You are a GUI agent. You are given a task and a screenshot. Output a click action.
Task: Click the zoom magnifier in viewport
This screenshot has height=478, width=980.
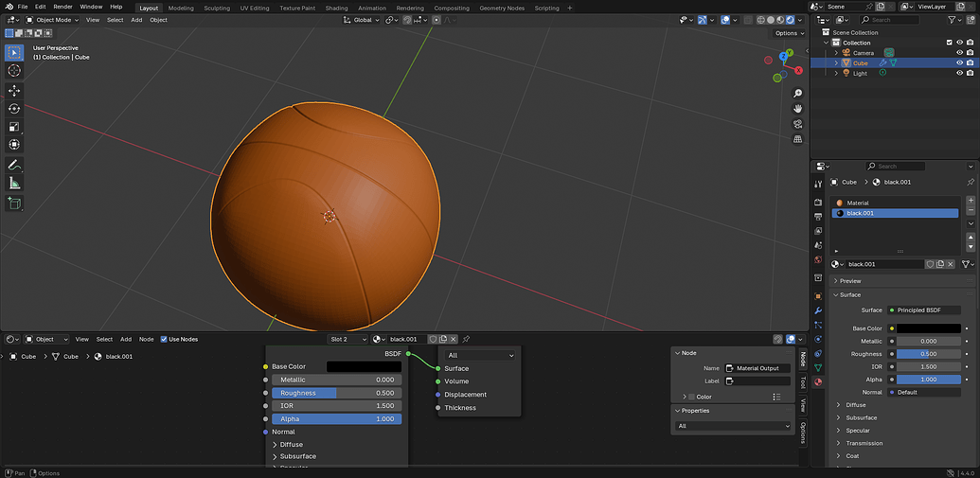[797, 93]
